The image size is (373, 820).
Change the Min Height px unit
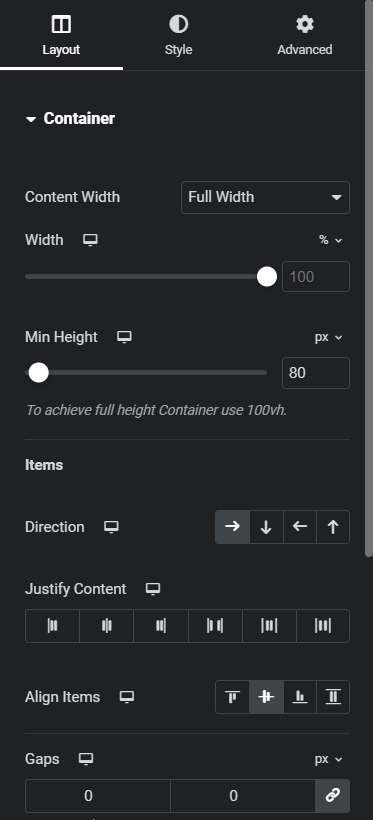329,337
